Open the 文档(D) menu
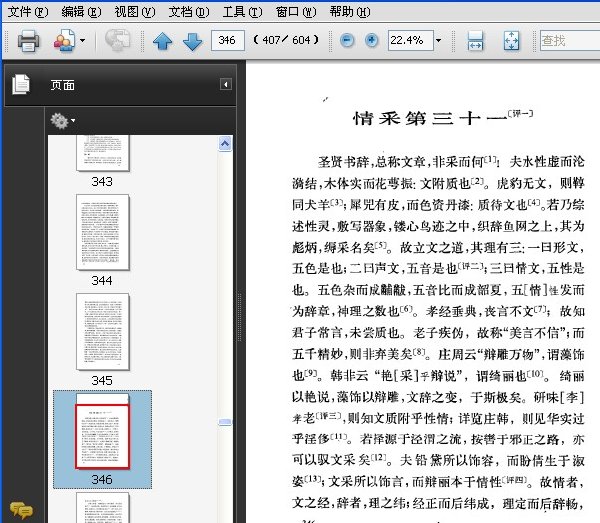 pyautogui.click(x=189, y=12)
